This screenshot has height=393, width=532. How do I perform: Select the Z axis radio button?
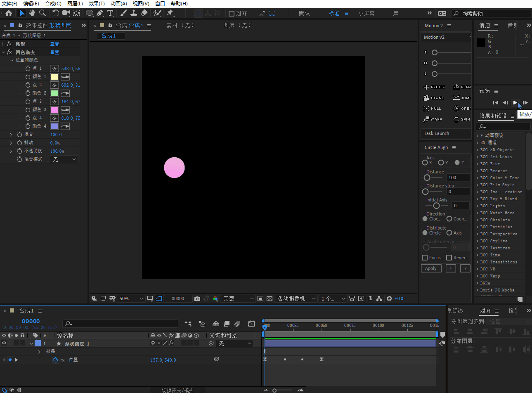tap(457, 163)
